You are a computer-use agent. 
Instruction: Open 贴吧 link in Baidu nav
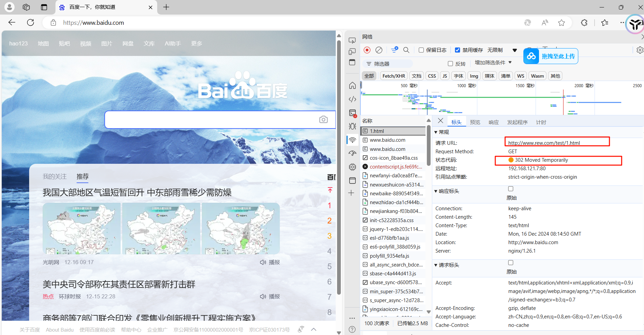tap(64, 44)
